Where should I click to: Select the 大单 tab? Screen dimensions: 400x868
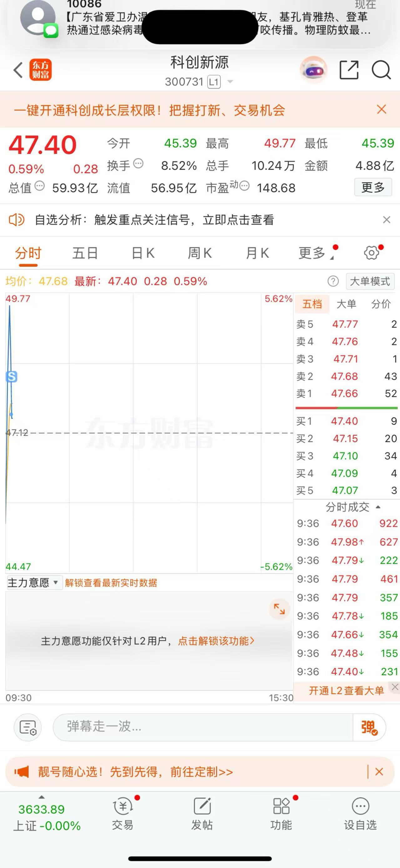(x=347, y=304)
